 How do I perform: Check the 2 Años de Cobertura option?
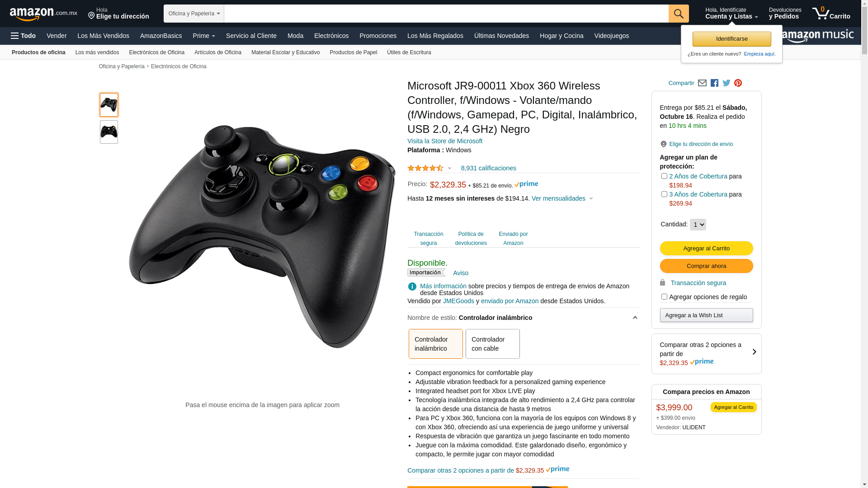(x=664, y=176)
